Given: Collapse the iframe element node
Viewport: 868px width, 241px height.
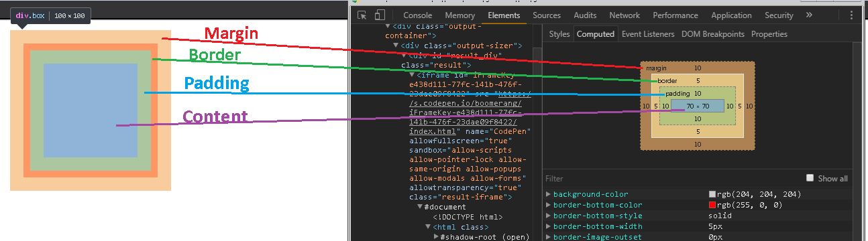Looking at the screenshot, I should click(413, 75).
